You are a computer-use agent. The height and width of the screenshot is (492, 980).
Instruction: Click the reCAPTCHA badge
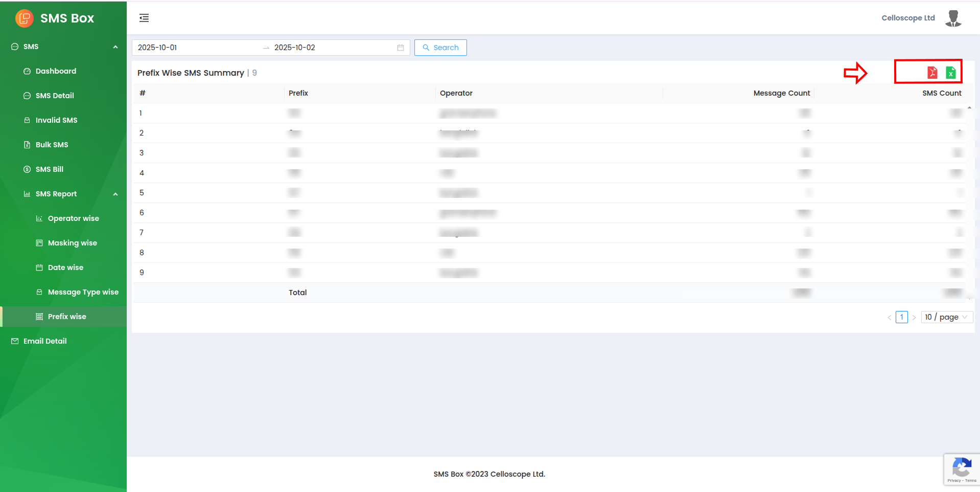click(961, 469)
